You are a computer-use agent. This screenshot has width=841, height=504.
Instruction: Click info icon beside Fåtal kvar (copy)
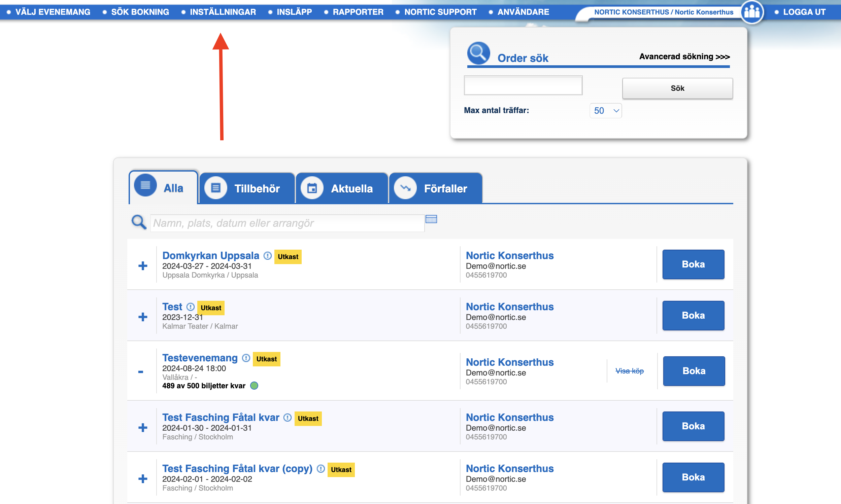tap(321, 469)
